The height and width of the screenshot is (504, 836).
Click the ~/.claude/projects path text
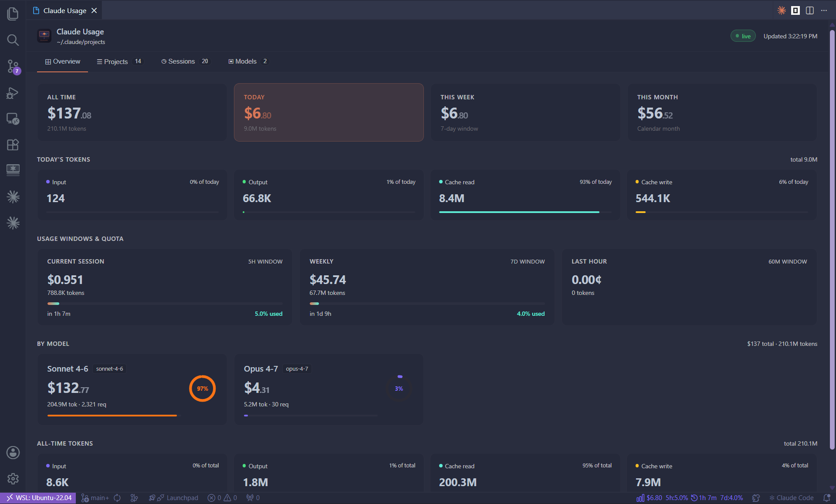tap(81, 42)
